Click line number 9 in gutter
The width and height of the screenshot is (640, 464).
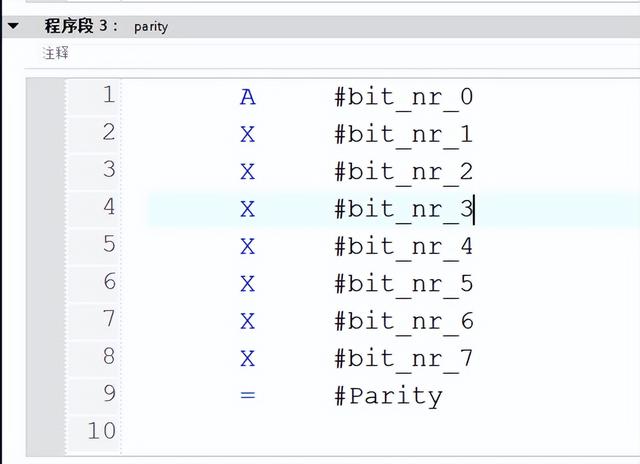click(x=109, y=393)
